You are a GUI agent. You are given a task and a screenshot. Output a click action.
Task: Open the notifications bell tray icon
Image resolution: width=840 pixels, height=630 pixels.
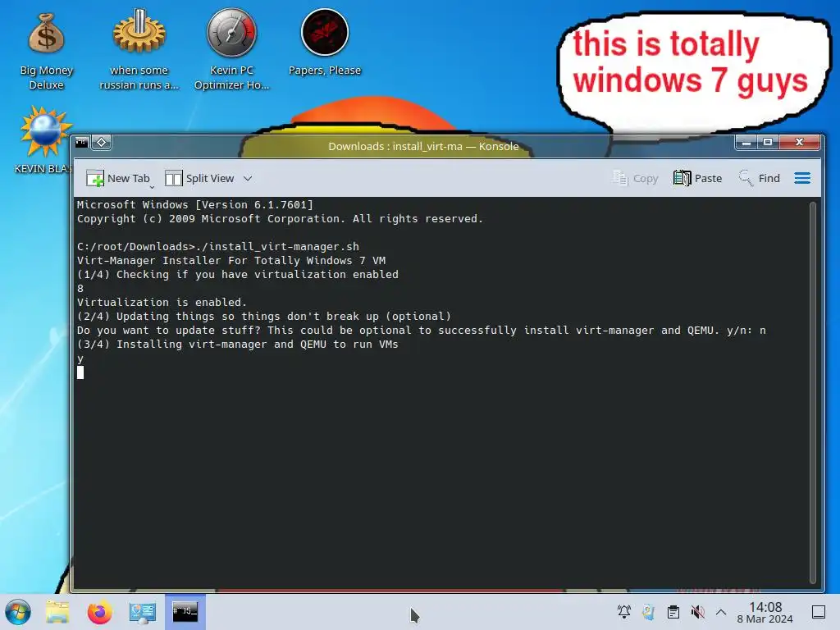click(x=624, y=612)
